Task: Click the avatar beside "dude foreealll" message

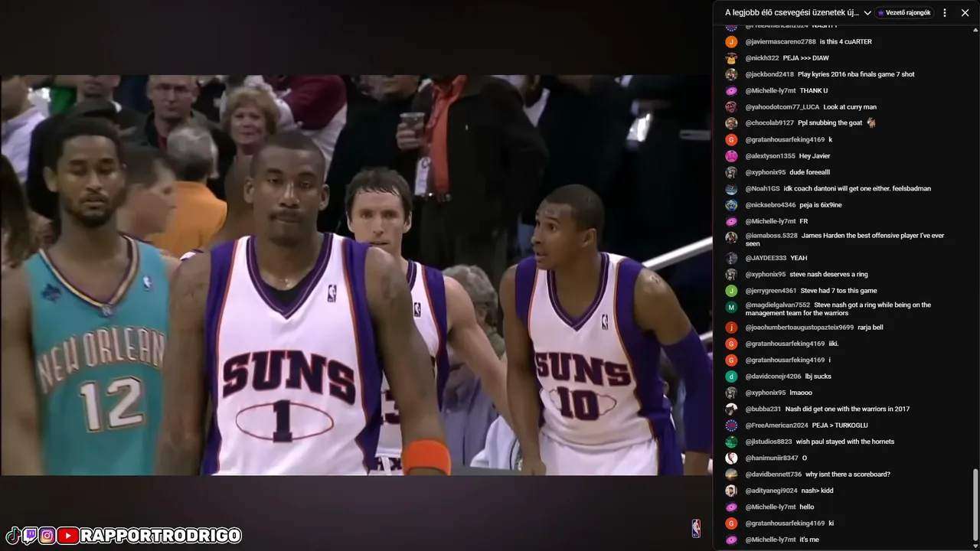Action: [x=731, y=172]
